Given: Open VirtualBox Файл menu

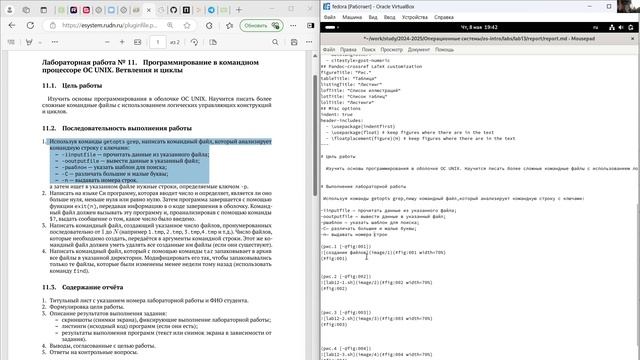Looking at the screenshot, I should point(329,18).
